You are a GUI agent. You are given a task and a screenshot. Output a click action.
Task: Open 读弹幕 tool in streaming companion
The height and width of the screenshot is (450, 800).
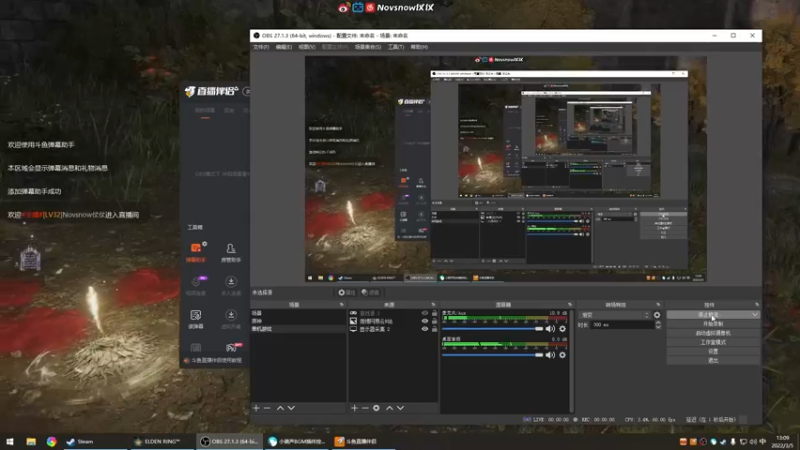[196, 319]
